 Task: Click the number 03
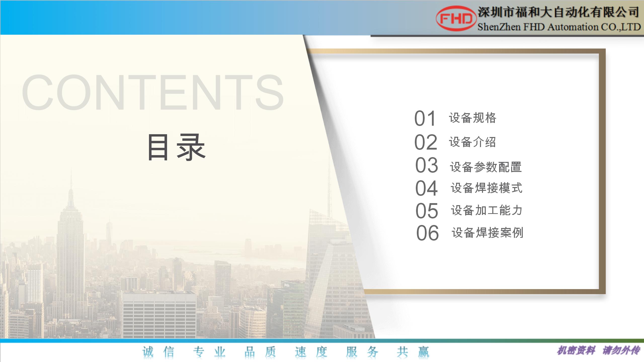(427, 165)
